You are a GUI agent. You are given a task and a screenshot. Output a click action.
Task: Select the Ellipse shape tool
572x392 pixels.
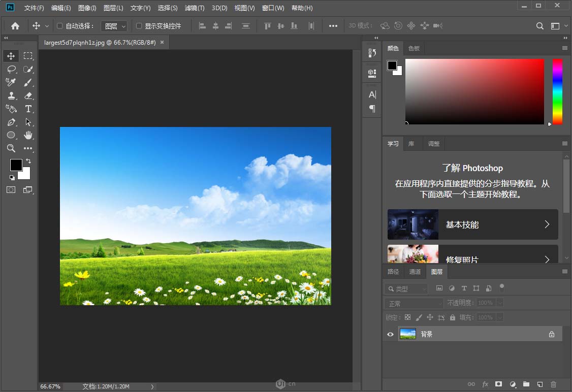click(11, 135)
